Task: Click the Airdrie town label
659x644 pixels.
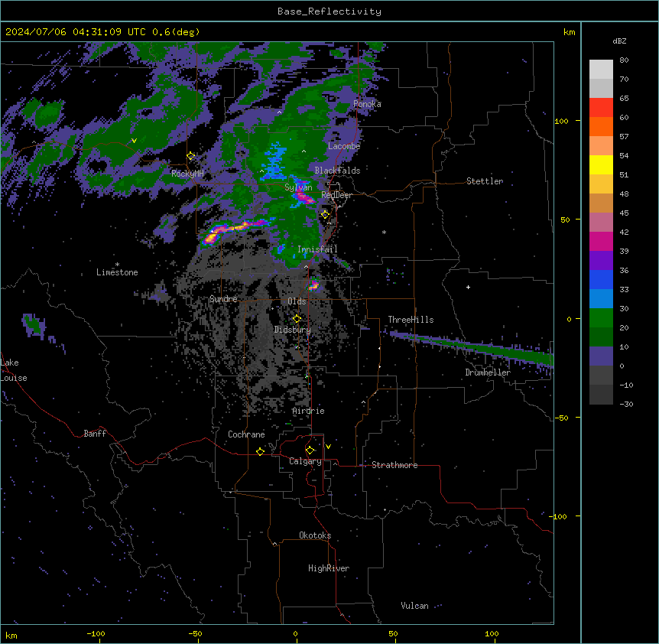Action: 309,411
